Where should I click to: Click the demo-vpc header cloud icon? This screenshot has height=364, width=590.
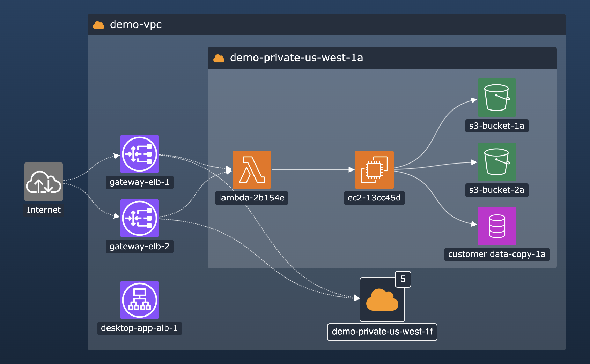click(x=99, y=25)
